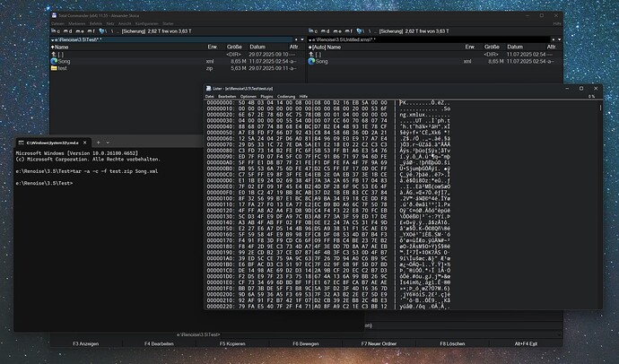
Task: Click cmd terminal tab icon
Action: coord(22,143)
